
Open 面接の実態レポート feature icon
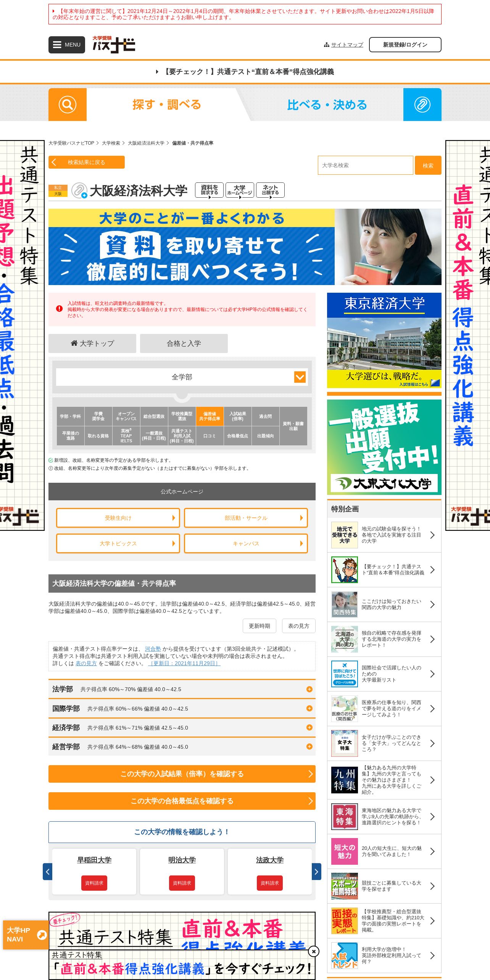point(345,921)
